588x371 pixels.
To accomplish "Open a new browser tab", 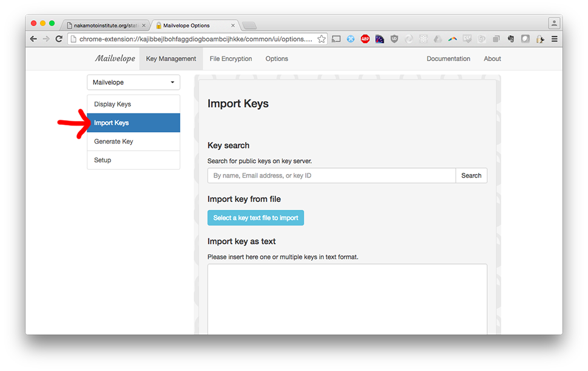I will tap(249, 25).
